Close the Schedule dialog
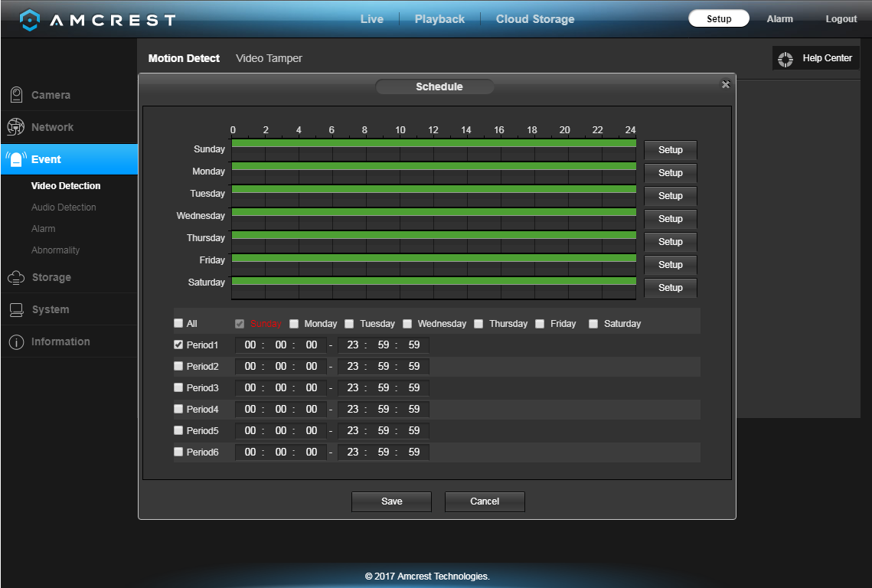This screenshot has height=588, width=872. tap(725, 84)
